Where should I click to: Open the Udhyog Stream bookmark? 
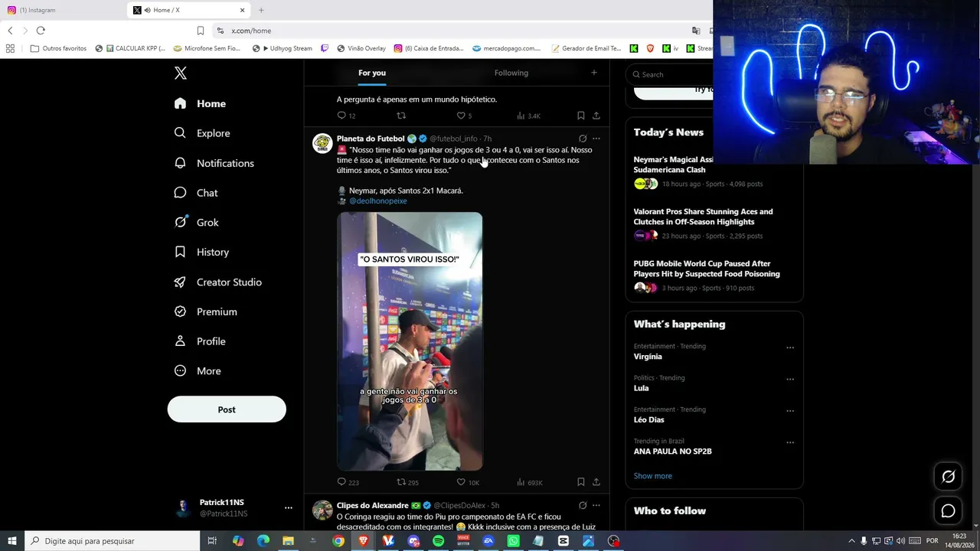coord(283,48)
